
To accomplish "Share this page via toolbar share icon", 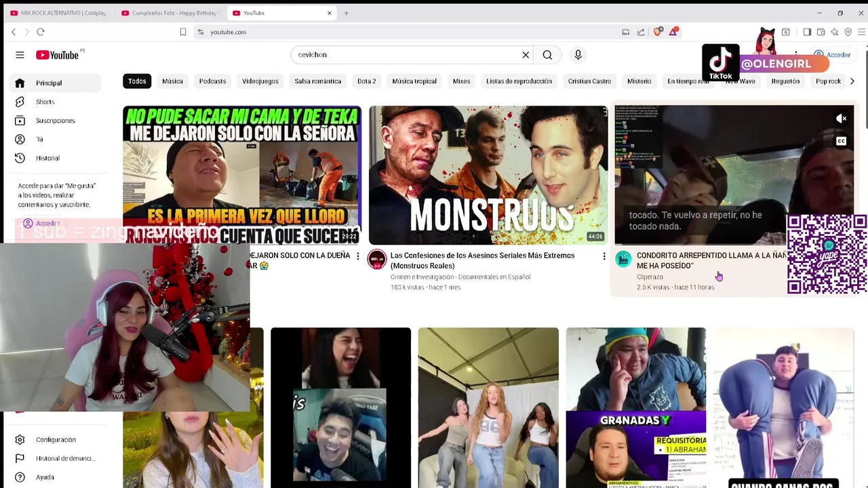I will 641,32.
